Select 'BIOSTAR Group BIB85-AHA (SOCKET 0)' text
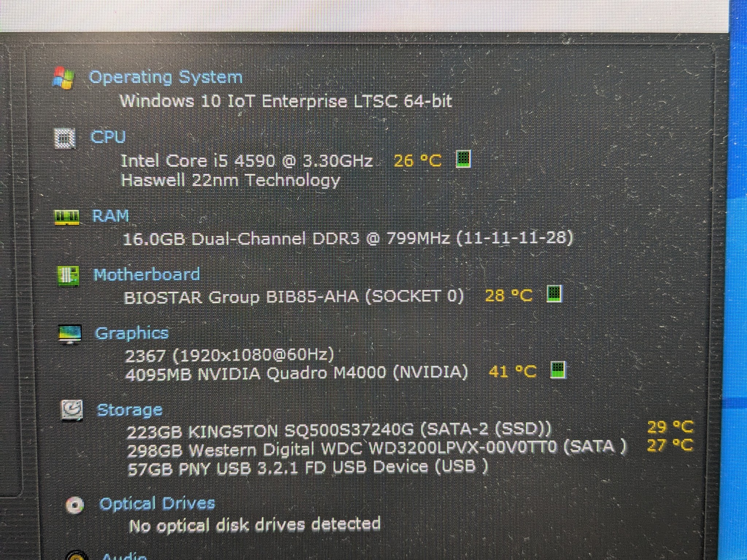747x560 pixels. [294, 297]
